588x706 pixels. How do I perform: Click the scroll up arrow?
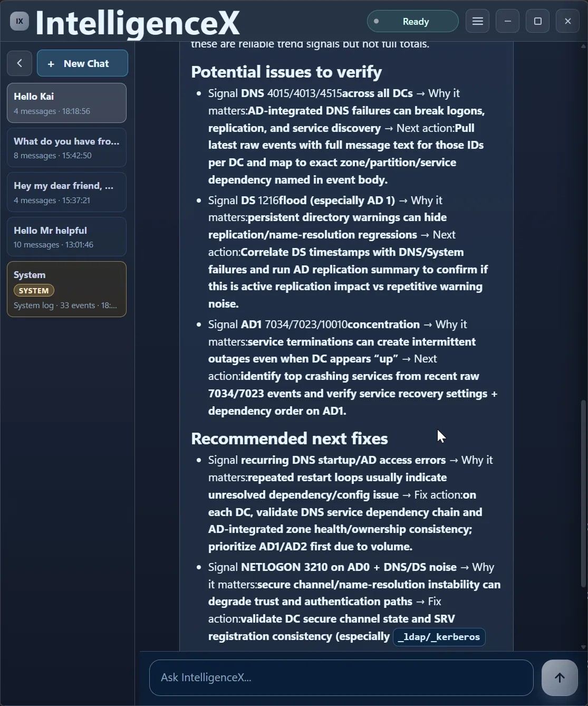tap(583, 46)
